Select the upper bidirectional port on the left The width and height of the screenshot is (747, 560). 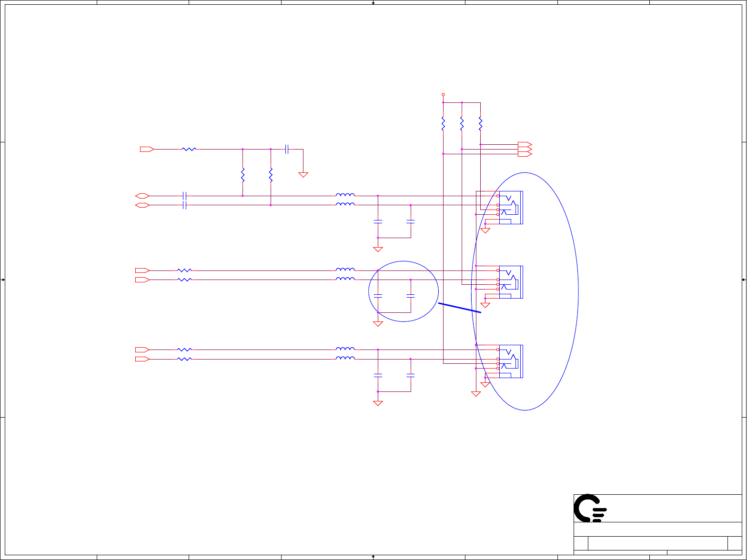pos(142,196)
